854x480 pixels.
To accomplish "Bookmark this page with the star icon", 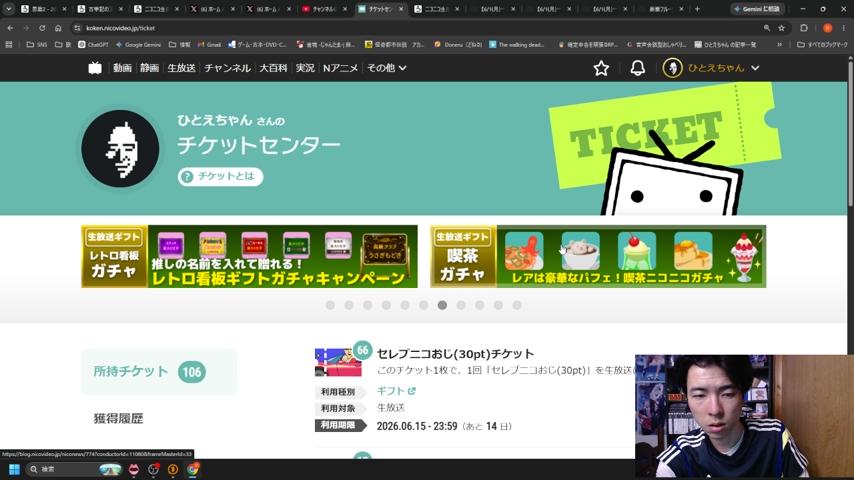I will pos(782,28).
